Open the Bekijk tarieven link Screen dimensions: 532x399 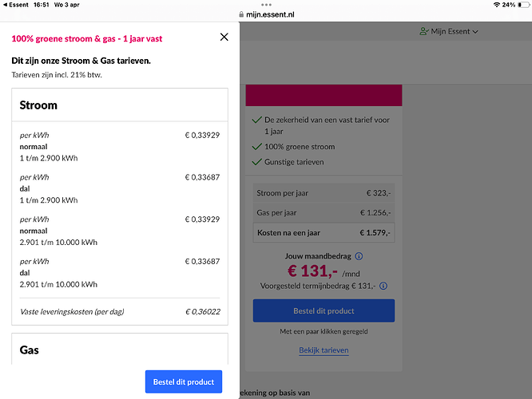click(324, 350)
